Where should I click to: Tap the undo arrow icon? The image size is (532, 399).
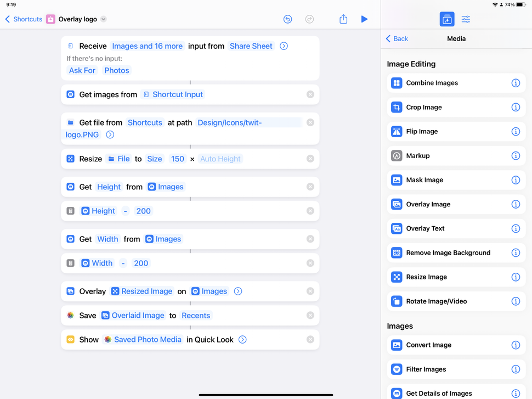click(x=287, y=19)
